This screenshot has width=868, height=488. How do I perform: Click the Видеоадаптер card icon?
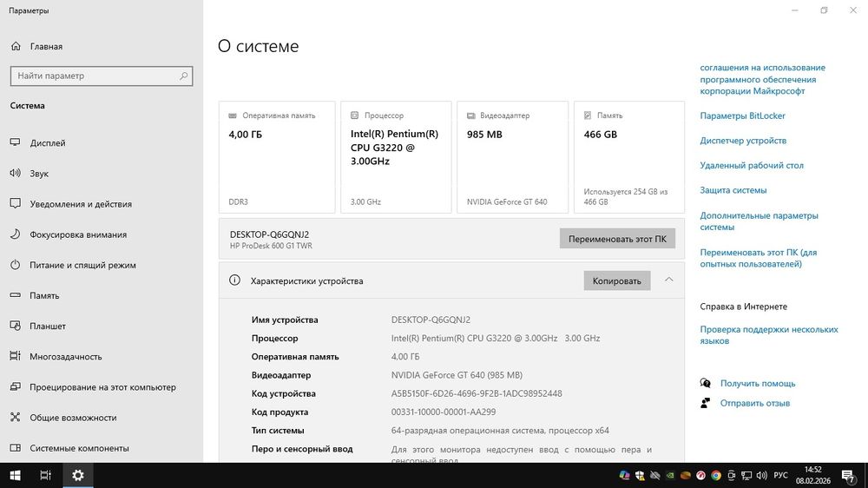(471, 115)
